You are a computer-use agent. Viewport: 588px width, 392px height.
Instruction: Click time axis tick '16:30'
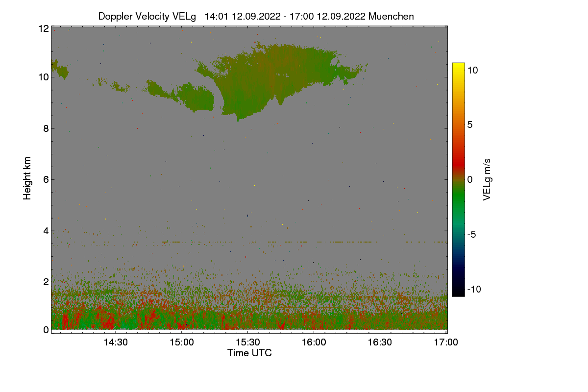pos(380,343)
